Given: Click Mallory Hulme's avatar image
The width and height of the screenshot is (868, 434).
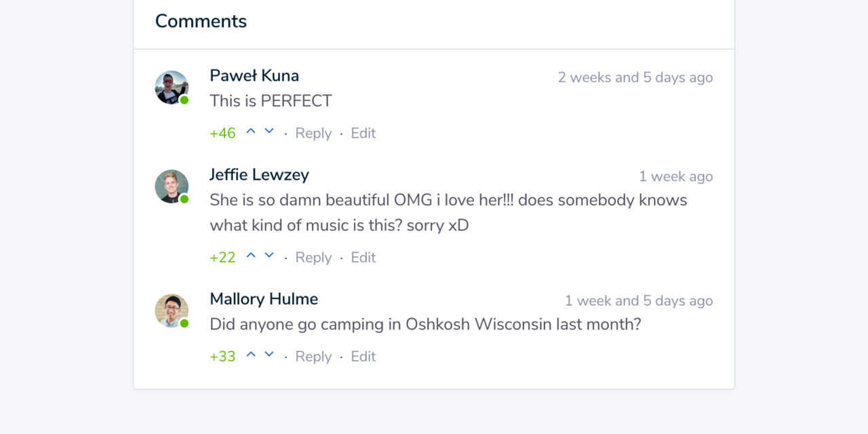Looking at the screenshot, I should (172, 311).
